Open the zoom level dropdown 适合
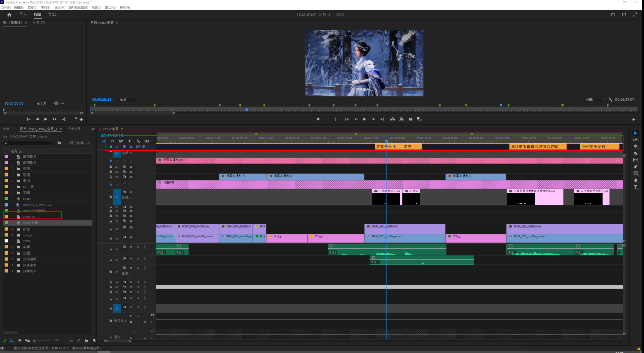This screenshot has height=353, width=644. tap(129, 99)
